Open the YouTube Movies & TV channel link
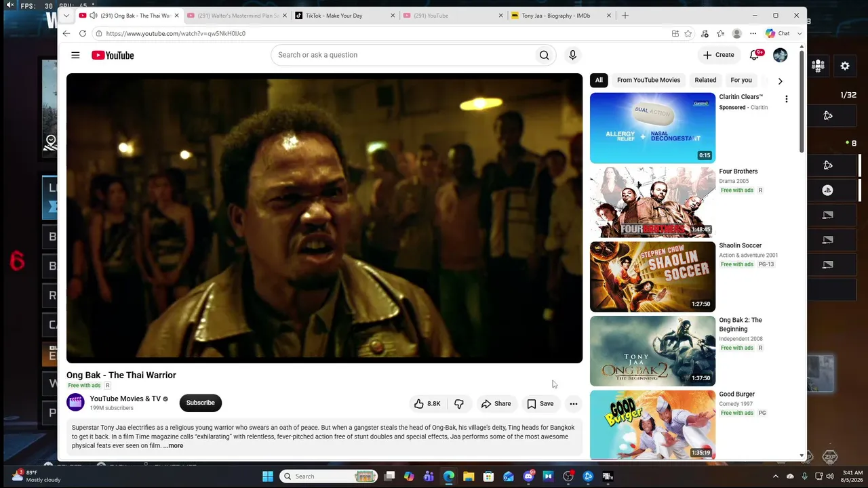The height and width of the screenshot is (488, 868). point(125,399)
